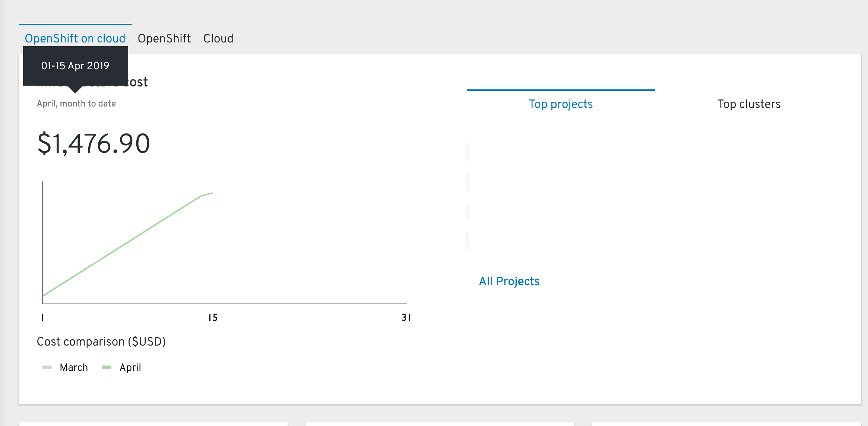Image resolution: width=868 pixels, height=426 pixels.
Task: Open the All Projects link
Action: 509,281
